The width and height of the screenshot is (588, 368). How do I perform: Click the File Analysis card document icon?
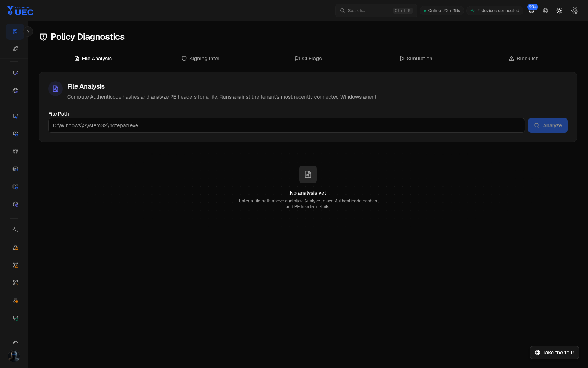pos(55,89)
